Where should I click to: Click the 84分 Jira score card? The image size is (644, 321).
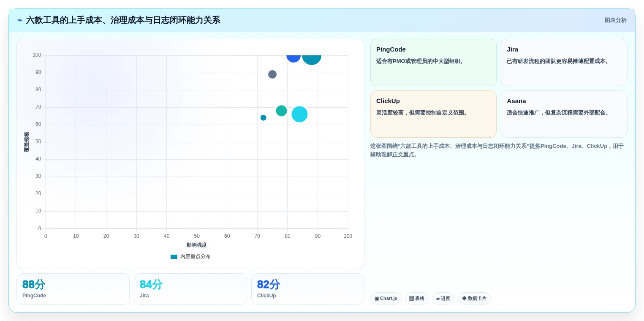point(190,289)
